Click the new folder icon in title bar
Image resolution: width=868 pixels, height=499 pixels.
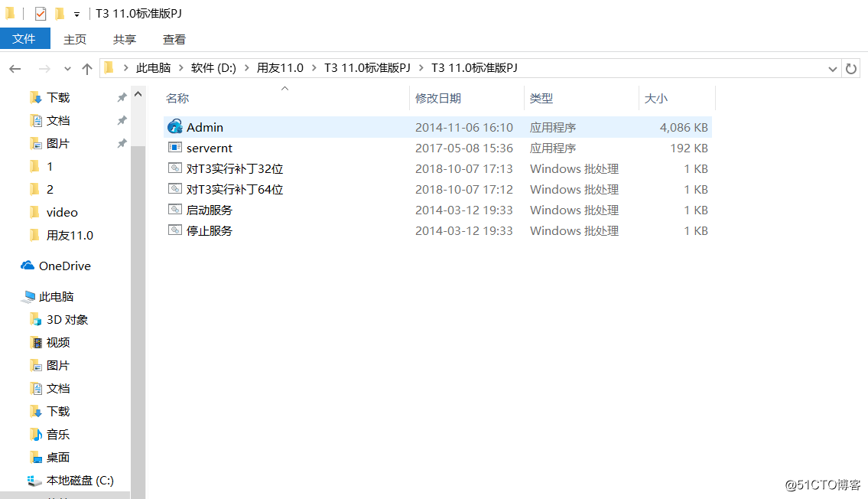click(x=60, y=13)
